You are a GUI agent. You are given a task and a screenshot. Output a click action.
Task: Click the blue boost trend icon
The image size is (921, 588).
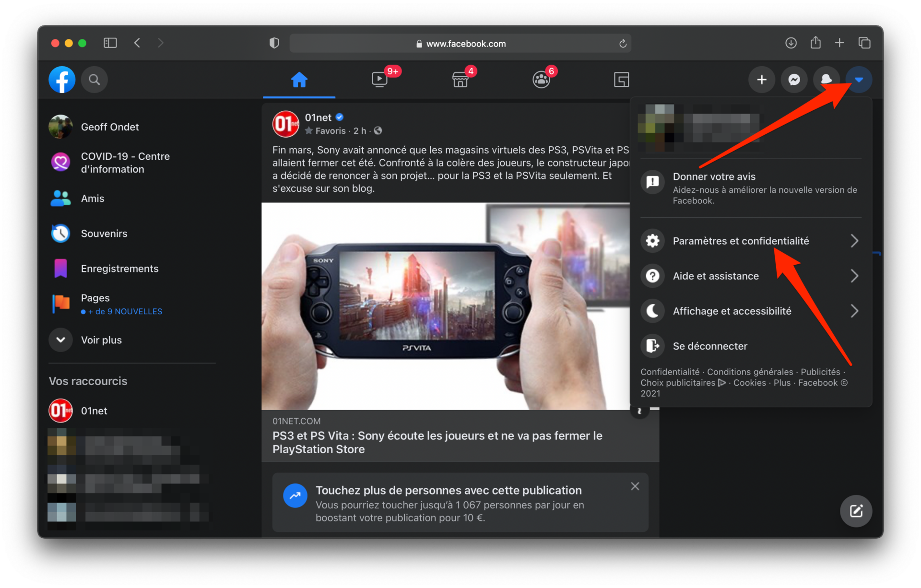pyautogui.click(x=295, y=496)
